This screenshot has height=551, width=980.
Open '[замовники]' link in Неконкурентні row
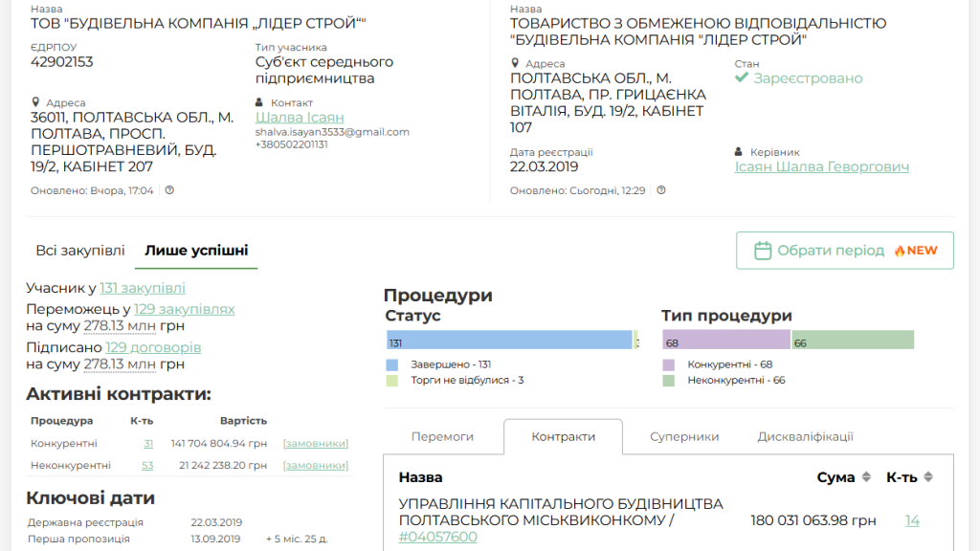(316, 466)
